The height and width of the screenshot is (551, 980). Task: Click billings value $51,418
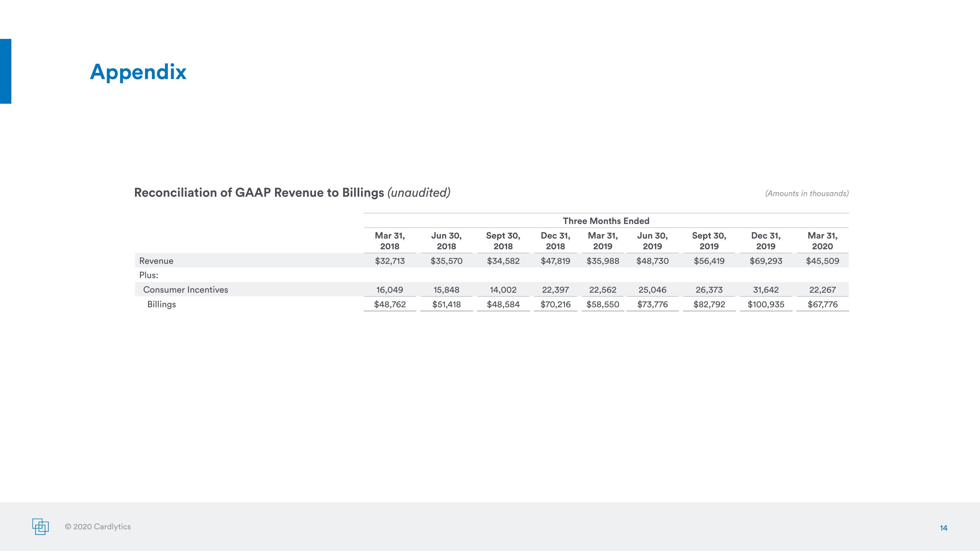click(446, 304)
